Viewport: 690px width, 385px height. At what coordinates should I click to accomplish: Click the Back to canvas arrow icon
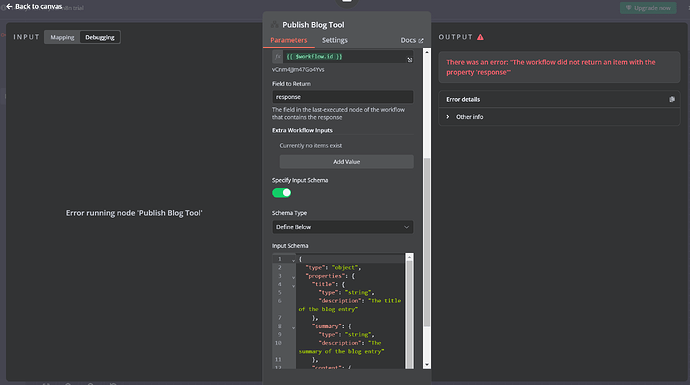click(9, 7)
